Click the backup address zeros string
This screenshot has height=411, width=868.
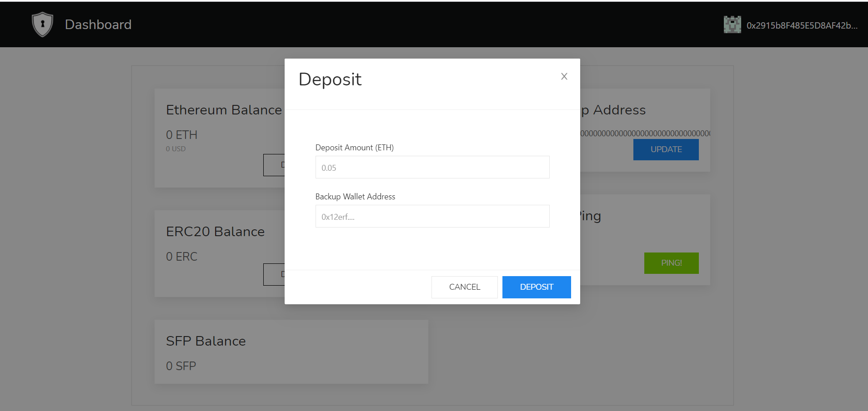coord(645,134)
